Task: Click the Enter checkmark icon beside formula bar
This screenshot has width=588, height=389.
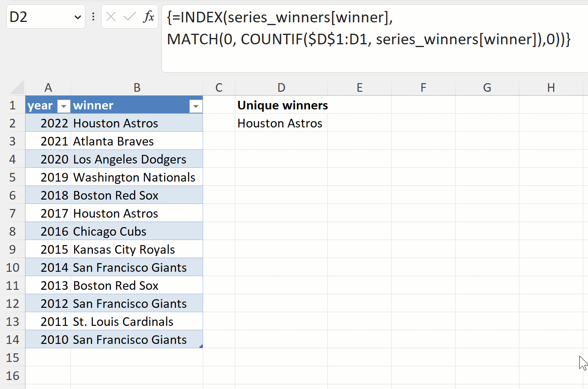Action: click(130, 16)
